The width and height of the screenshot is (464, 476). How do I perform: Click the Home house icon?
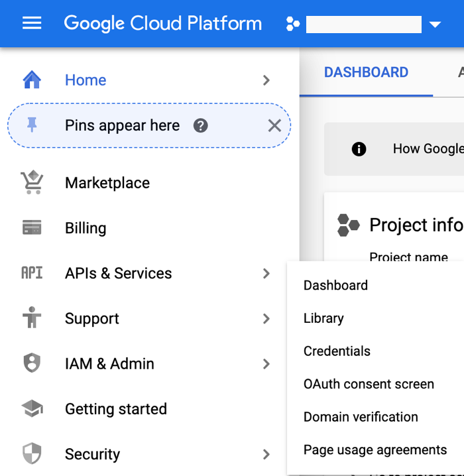[32, 80]
